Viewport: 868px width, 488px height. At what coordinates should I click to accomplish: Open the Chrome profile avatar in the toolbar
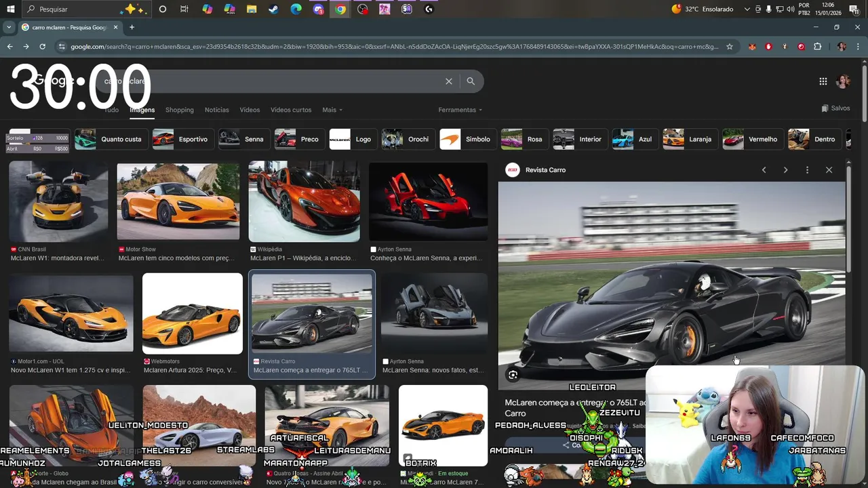click(842, 47)
